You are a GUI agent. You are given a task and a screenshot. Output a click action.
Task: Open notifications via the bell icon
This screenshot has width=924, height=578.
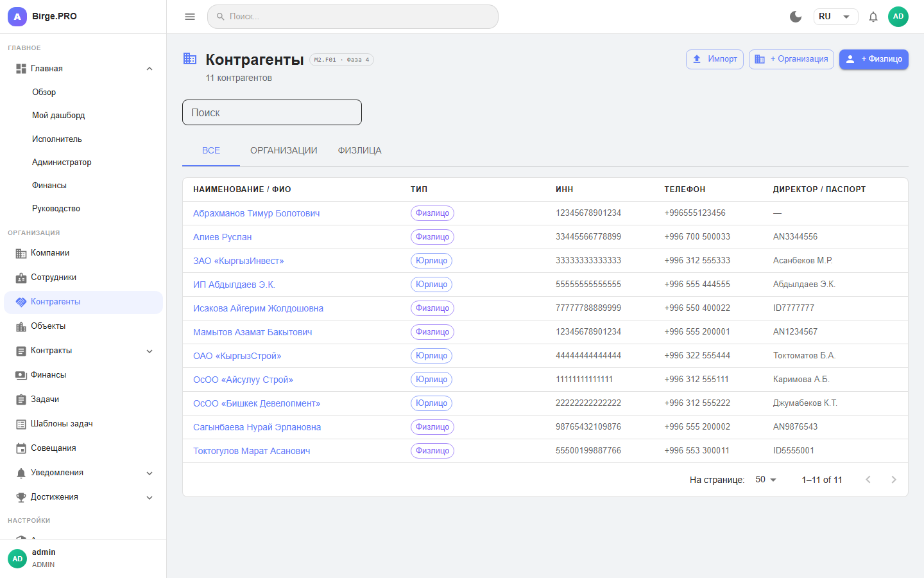click(x=873, y=17)
